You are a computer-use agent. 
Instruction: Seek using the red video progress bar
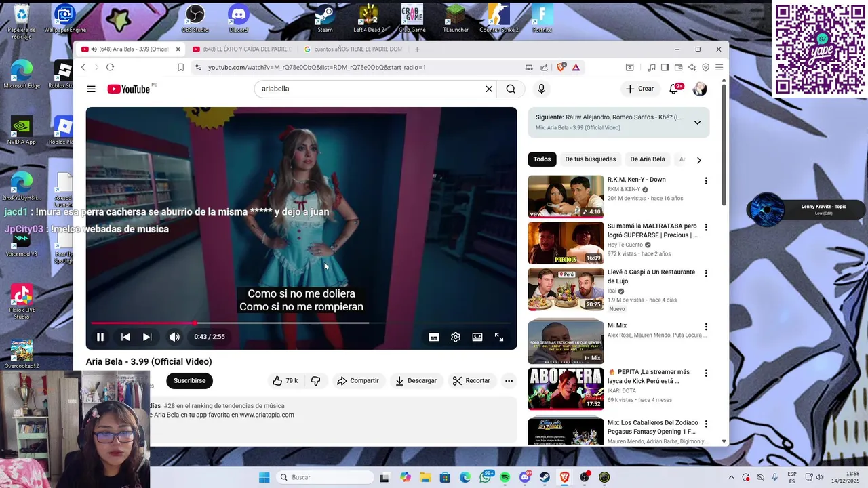coord(301,323)
